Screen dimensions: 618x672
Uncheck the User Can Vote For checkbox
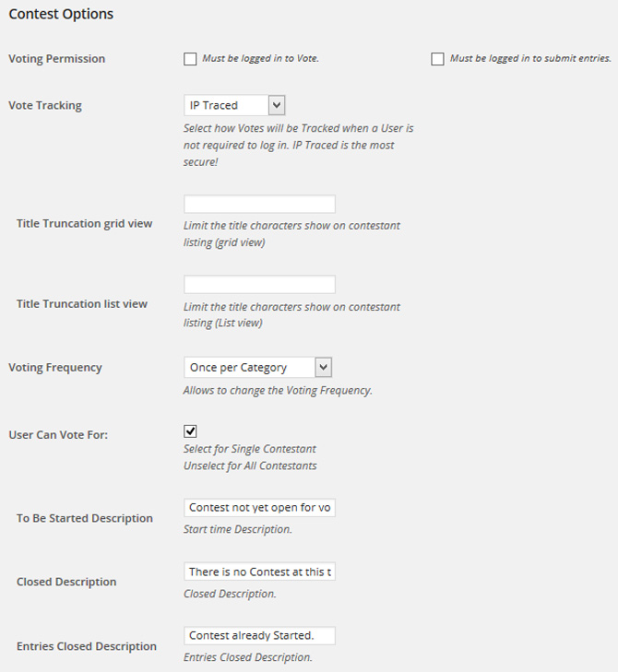tap(190, 431)
